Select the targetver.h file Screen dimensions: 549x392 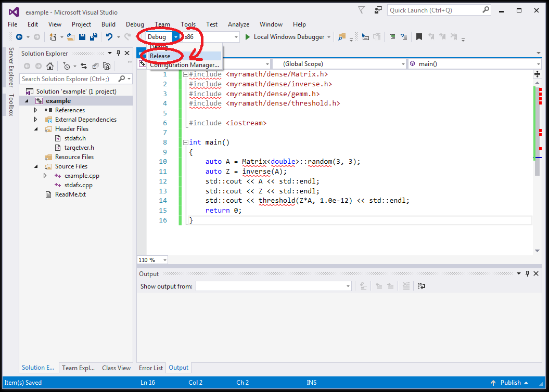coord(79,148)
